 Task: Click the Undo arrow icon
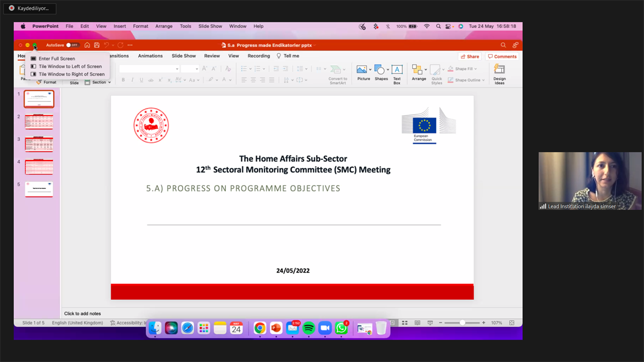pyautogui.click(x=106, y=45)
